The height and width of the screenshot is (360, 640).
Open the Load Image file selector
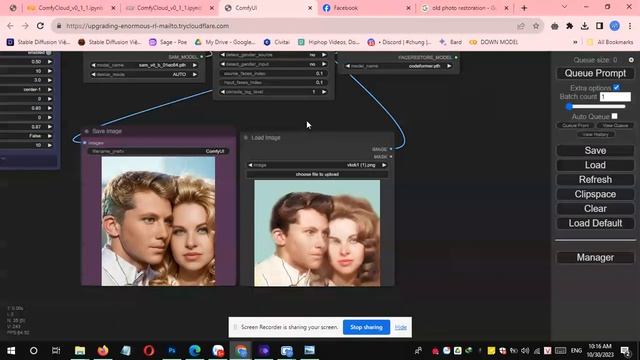[317, 165]
